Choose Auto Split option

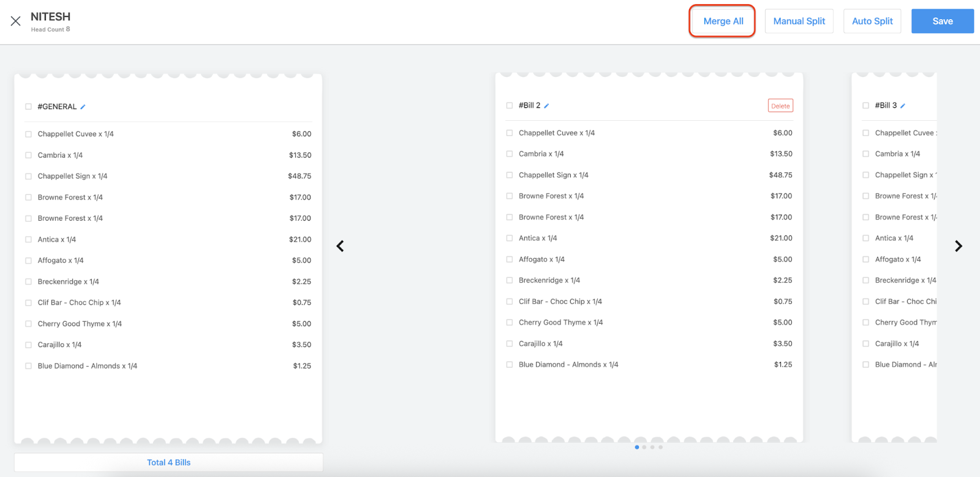[872, 21]
